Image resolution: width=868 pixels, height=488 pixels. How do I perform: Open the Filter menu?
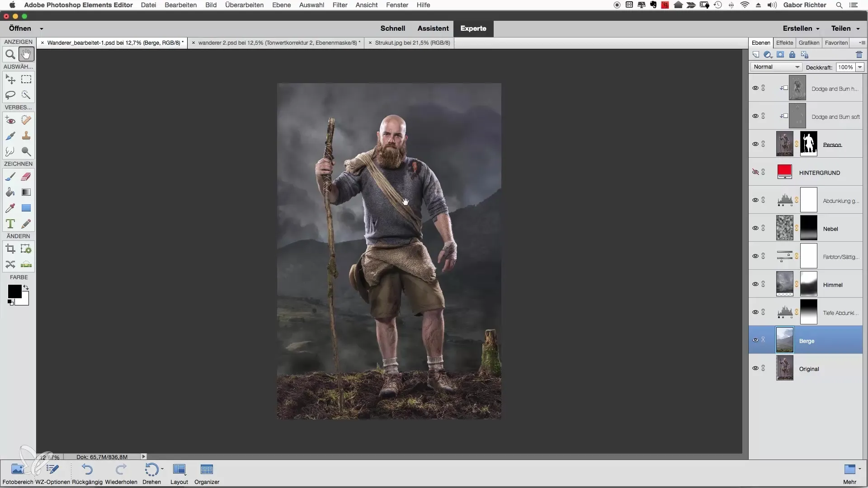point(340,5)
